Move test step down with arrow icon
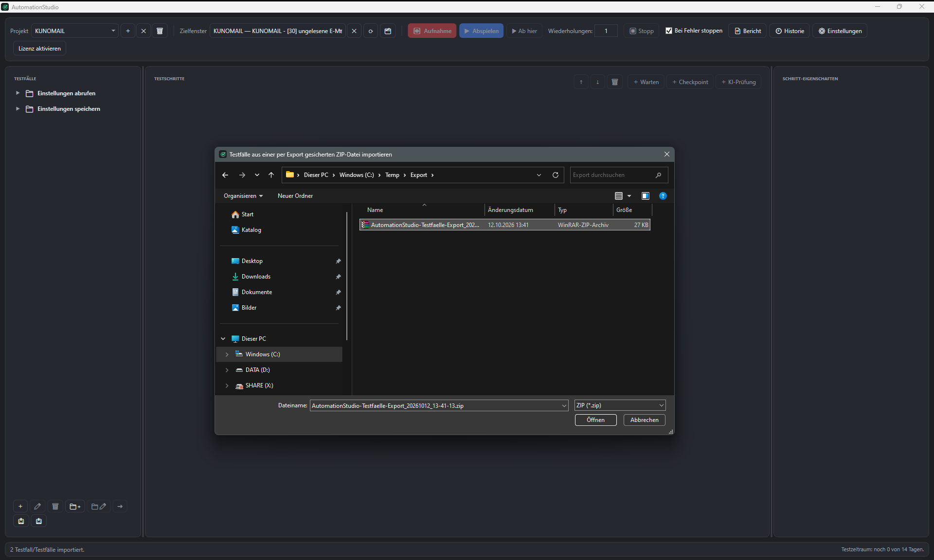This screenshot has height=560, width=934. click(597, 82)
